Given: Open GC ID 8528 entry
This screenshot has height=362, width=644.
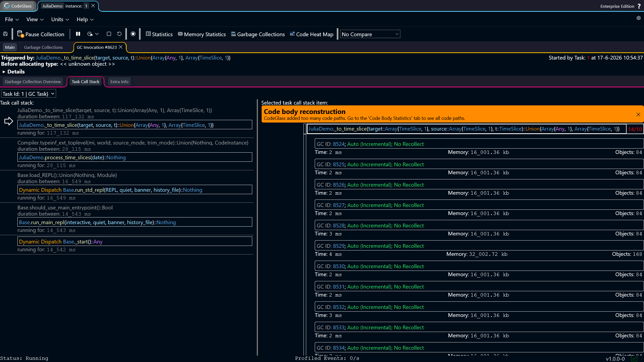Looking at the screenshot, I should 479,226.
